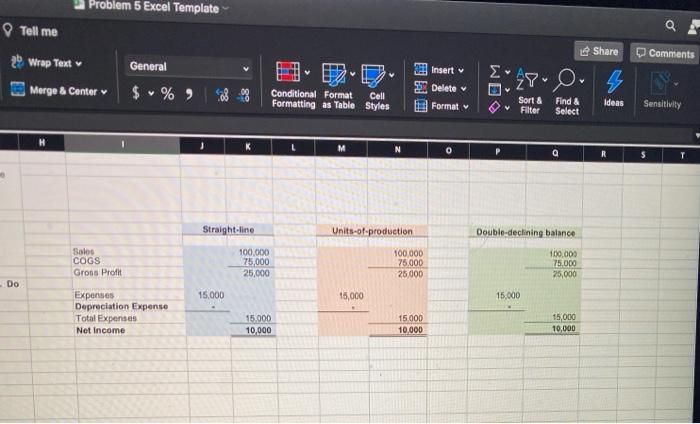Click the Sales label cell

[83, 251]
